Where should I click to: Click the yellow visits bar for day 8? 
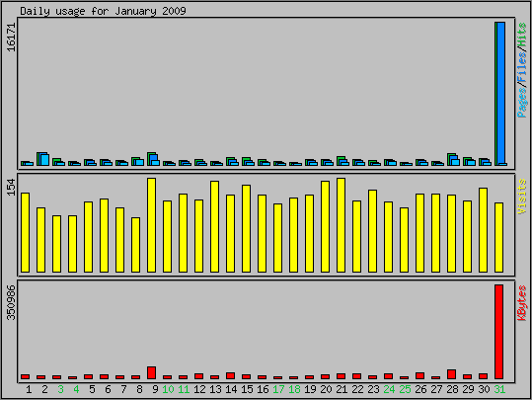(136, 245)
